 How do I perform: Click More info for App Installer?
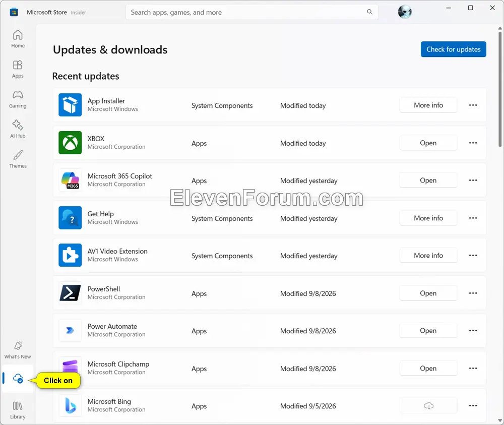click(428, 105)
